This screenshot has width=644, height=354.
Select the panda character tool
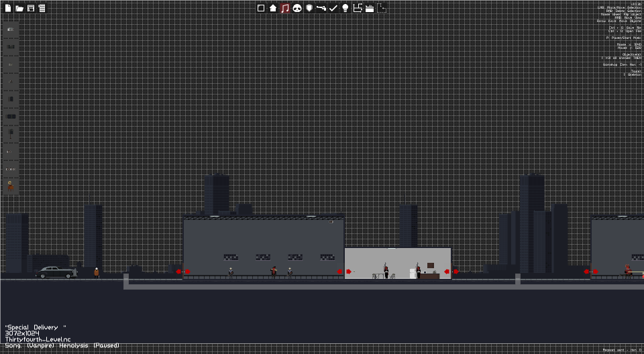click(297, 8)
